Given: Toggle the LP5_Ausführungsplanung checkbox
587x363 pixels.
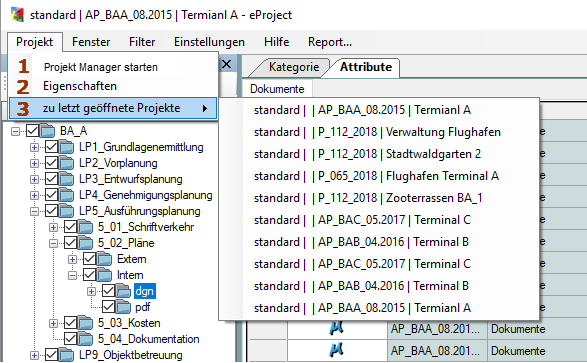Looking at the screenshot, I should click(x=51, y=211).
